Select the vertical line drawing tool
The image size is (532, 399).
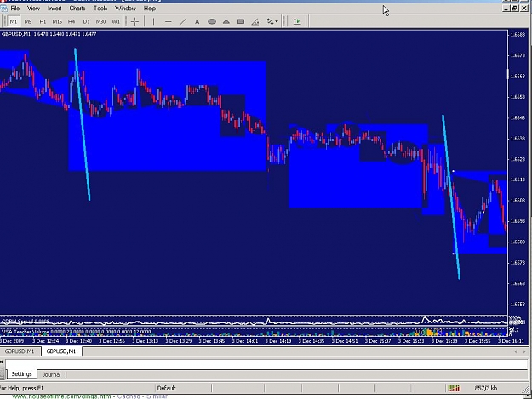pos(153,22)
